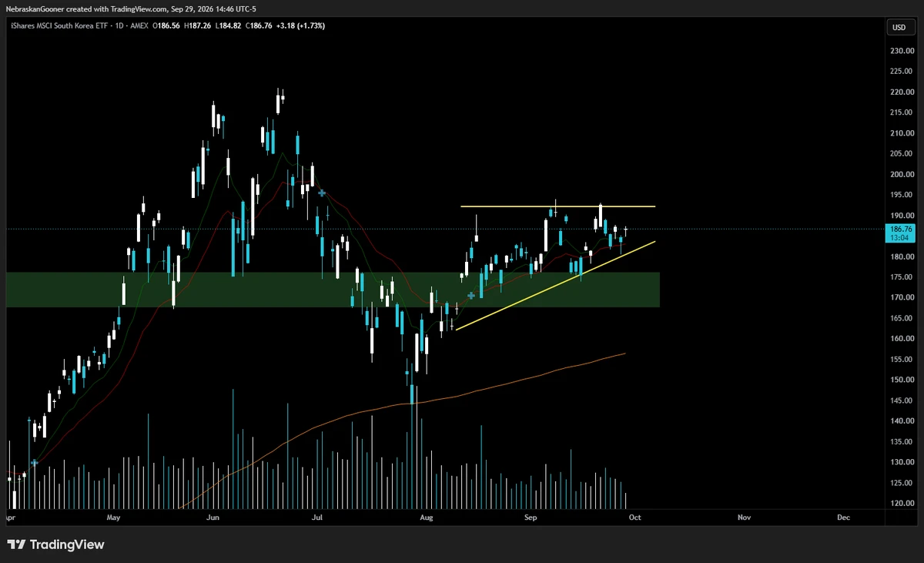The width and height of the screenshot is (924, 563).
Task: Click the Jul label on time axis
Action: (x=317, y=518)
